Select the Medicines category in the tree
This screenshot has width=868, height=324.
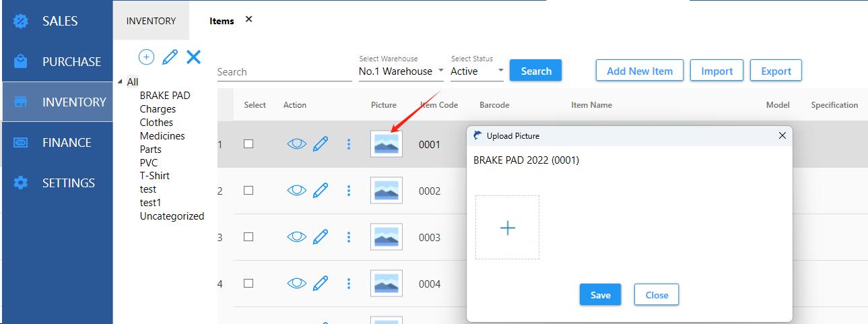tap(162, 136)
